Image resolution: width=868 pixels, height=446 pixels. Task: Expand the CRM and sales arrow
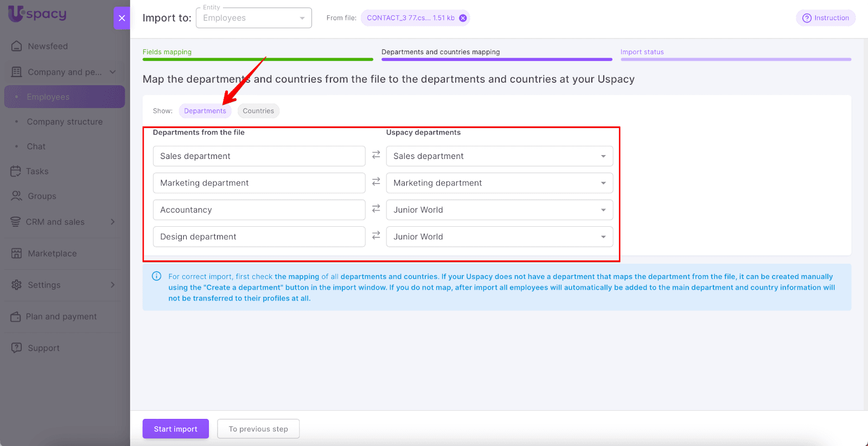113,221
